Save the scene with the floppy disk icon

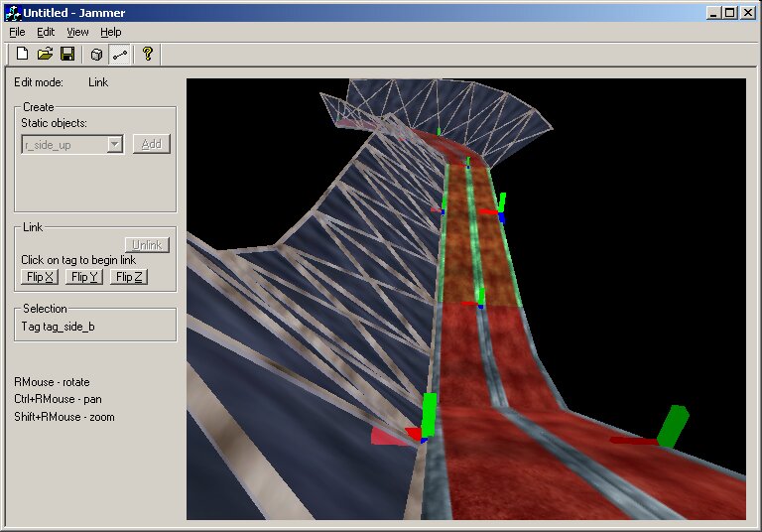67,54
